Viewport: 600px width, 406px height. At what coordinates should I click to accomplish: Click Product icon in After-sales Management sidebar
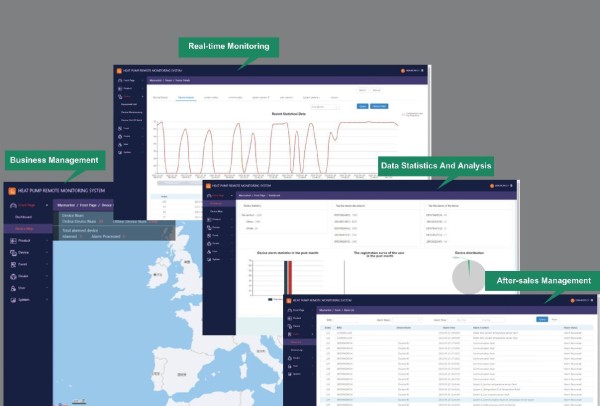[x=290, y=318]
